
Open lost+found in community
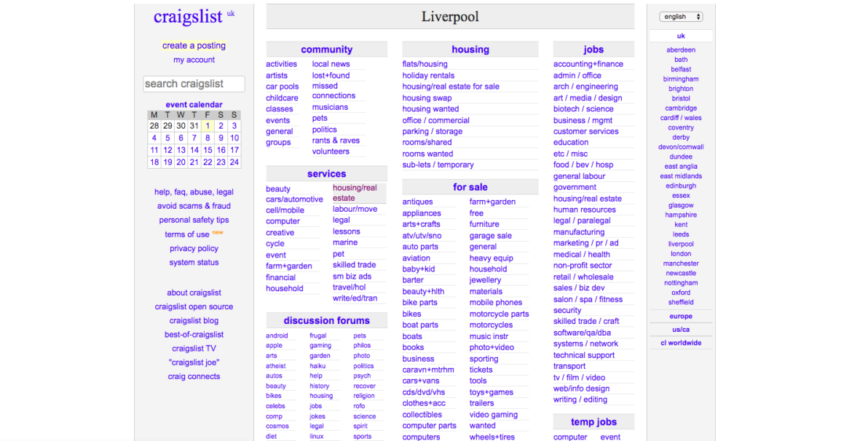coord(331,75)
